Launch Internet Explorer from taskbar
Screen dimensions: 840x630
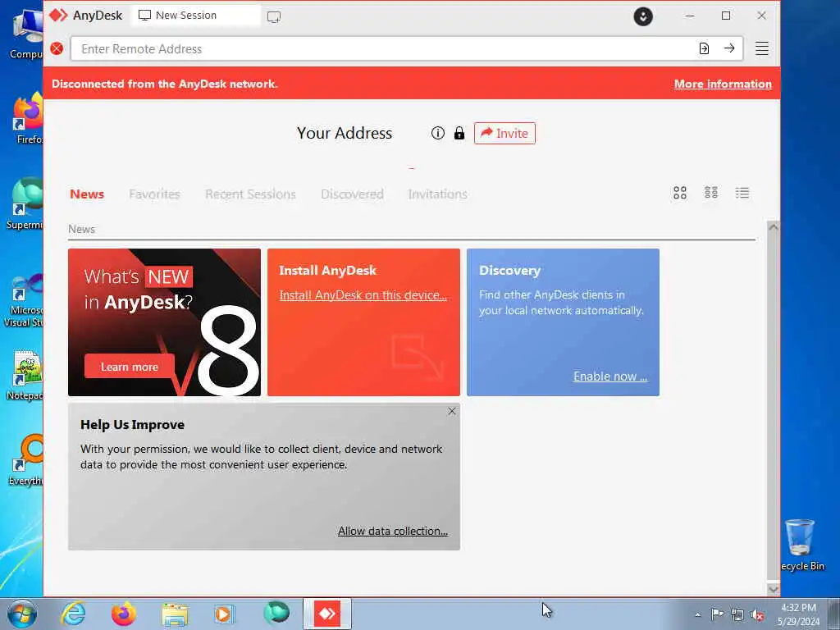[73, 614]
